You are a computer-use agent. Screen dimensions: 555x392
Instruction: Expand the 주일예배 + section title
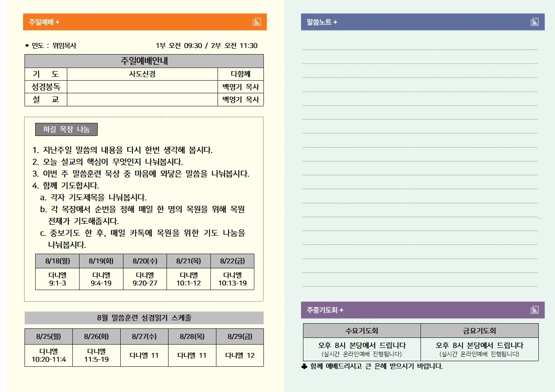[44, 22]
